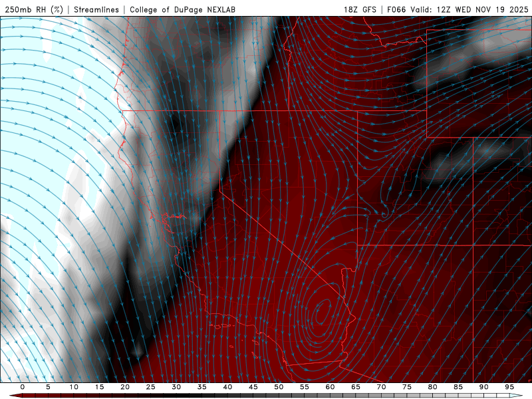Click the "60" tick label on the color scale
The width and height of the screenshot is (532, 399).
pyautogui.click(x=330, y=387)
